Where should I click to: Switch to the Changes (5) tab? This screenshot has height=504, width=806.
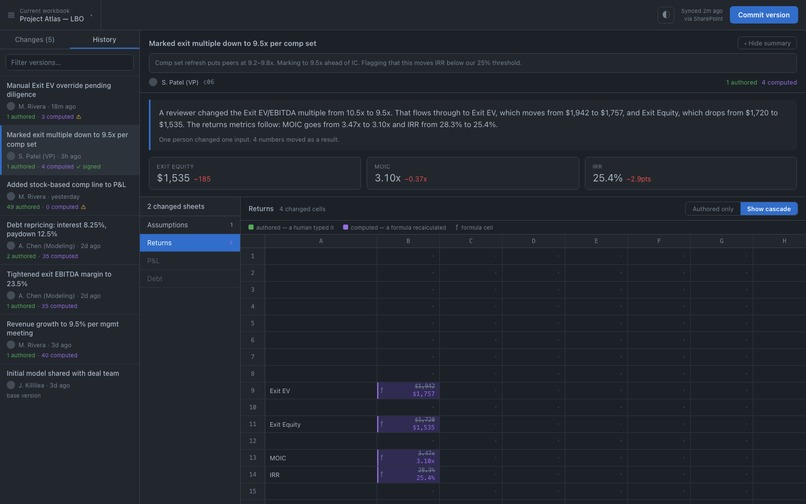pos(34,40)
